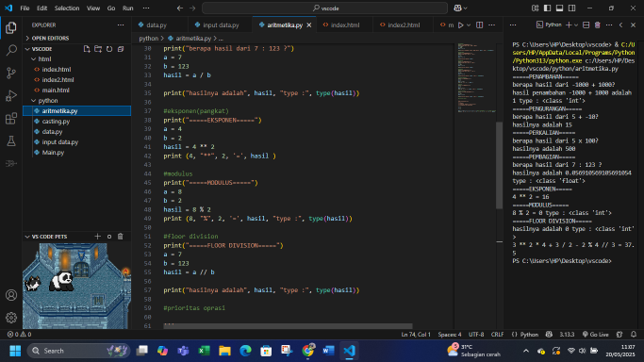Open the Extensions view
The image size is (644, 362).
(x=11, y=119)
